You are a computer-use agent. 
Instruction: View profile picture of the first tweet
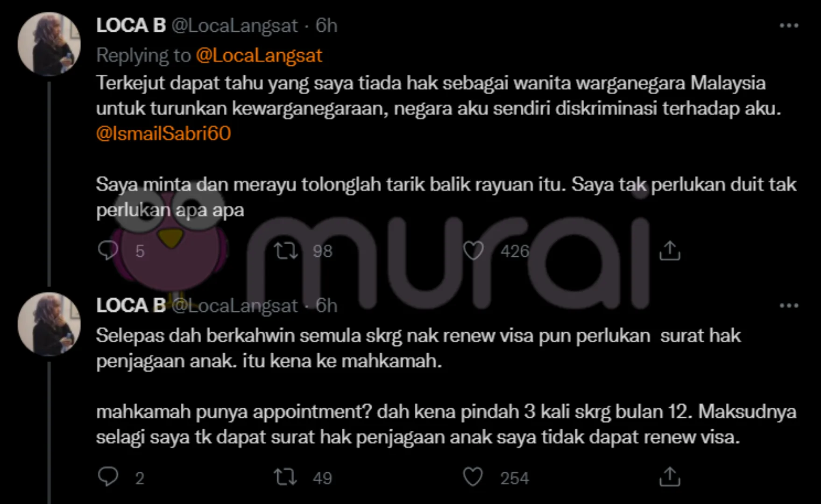[49, 44]
